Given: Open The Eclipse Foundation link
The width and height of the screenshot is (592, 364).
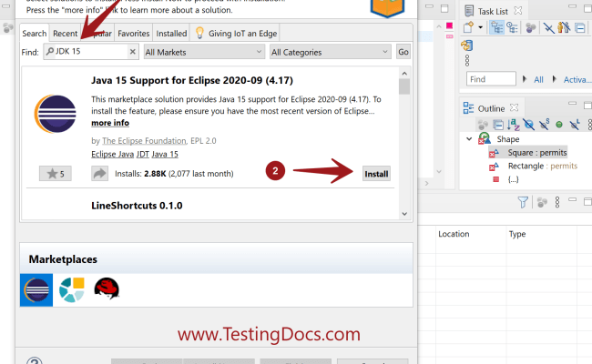Looking at the screenshot, I should tap(144, 141).
